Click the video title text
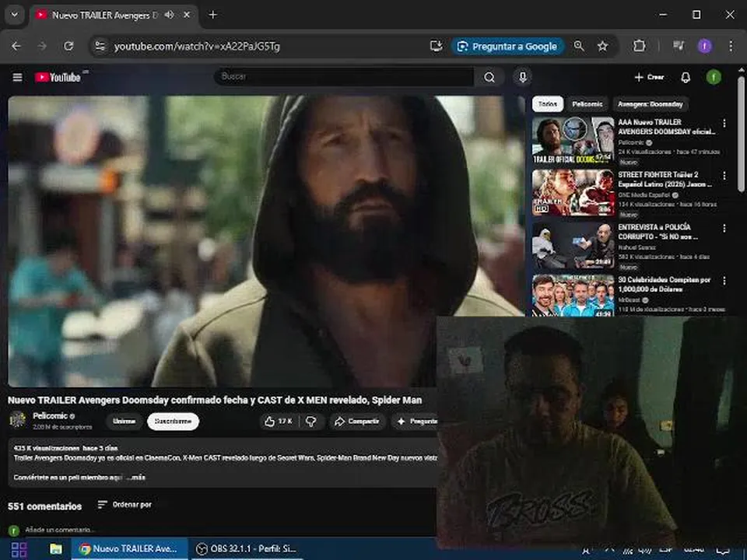Image resolution: width=747 pixels, height=560 pixels. 215,400
